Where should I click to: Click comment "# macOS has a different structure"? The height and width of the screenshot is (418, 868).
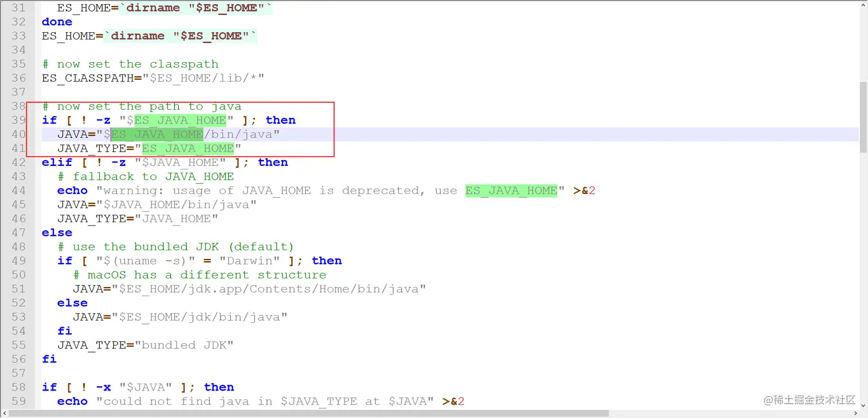point(199,275)
